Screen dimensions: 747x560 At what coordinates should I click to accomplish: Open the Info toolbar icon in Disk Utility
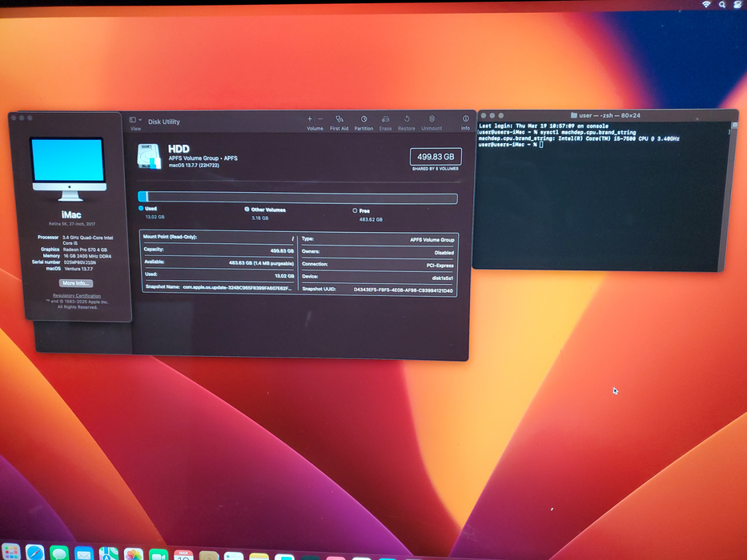pyautogui.click(x=465, y=118)
